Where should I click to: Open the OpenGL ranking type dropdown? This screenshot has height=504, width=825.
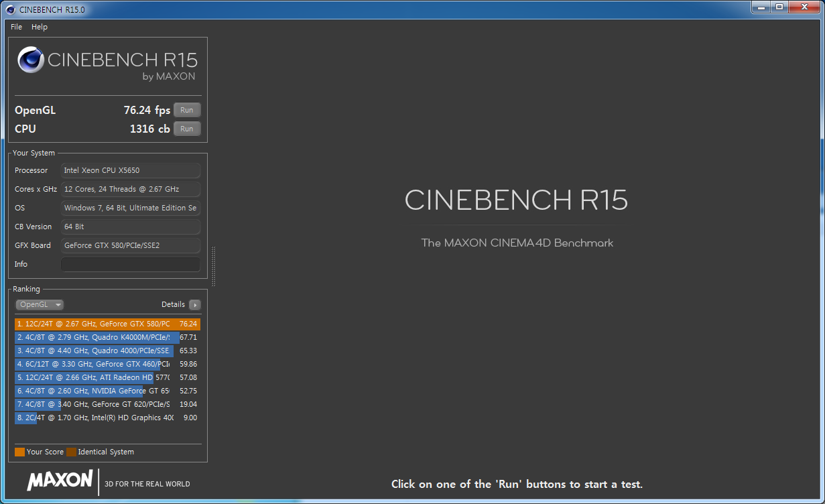coord(40,304)
